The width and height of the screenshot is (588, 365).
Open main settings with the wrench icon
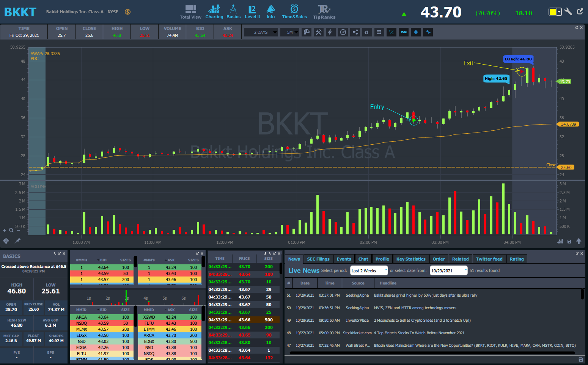tap(568, 11)
